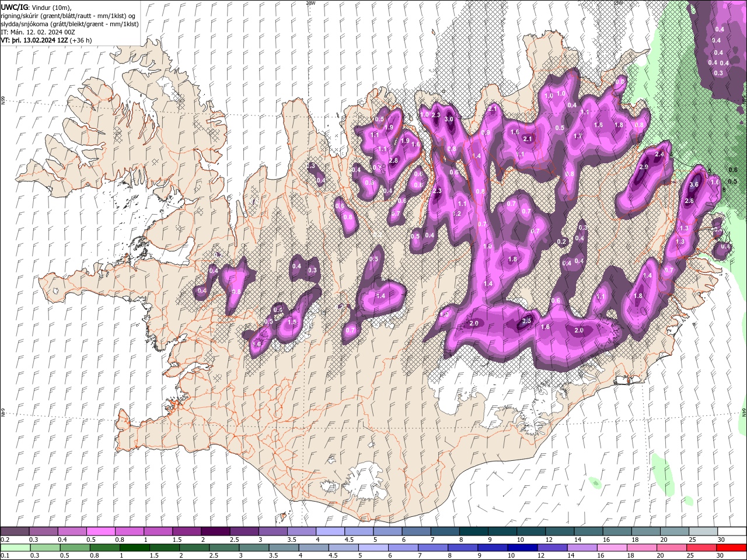Image resolution: width=747 pixels, height=560 pixels.
Task: Click the '20W' longitude label
Action: (x=311, y=3)
